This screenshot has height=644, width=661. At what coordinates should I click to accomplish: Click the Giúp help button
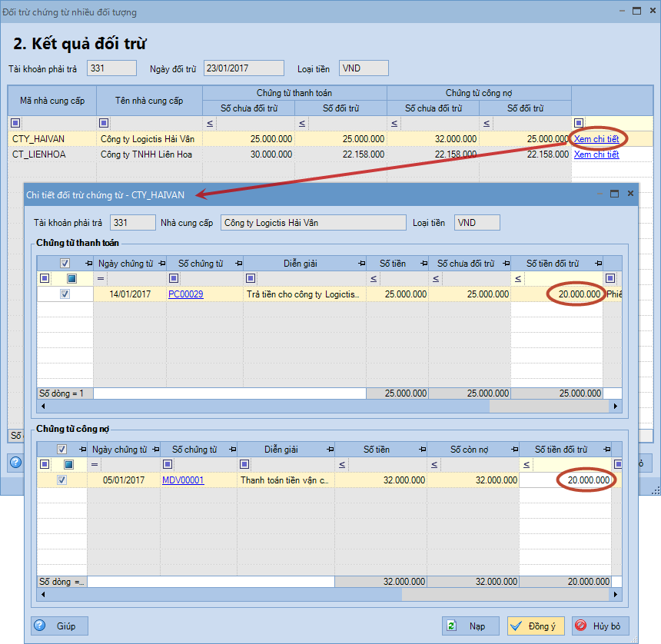click(60, 626)
